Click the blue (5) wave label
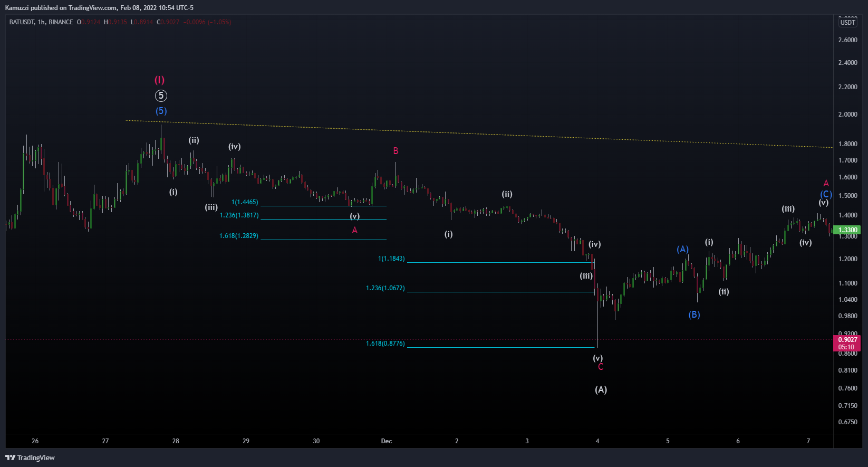The width and height of the screenshot is (868, 467). [x=161, y=111]
